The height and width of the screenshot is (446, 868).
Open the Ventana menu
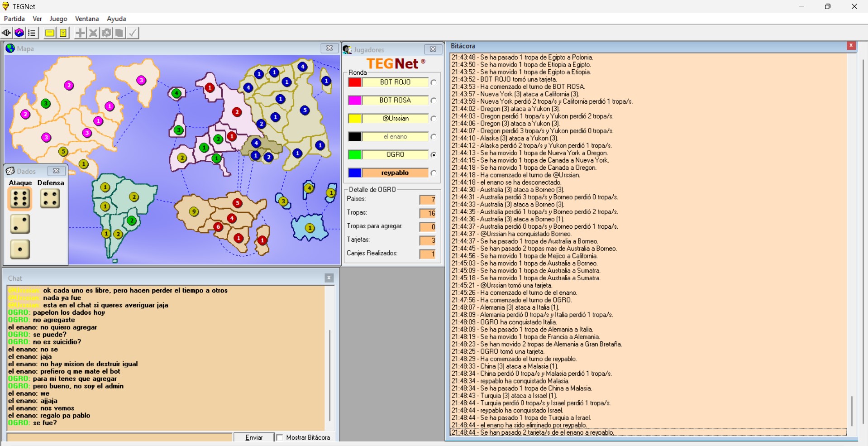87,19
